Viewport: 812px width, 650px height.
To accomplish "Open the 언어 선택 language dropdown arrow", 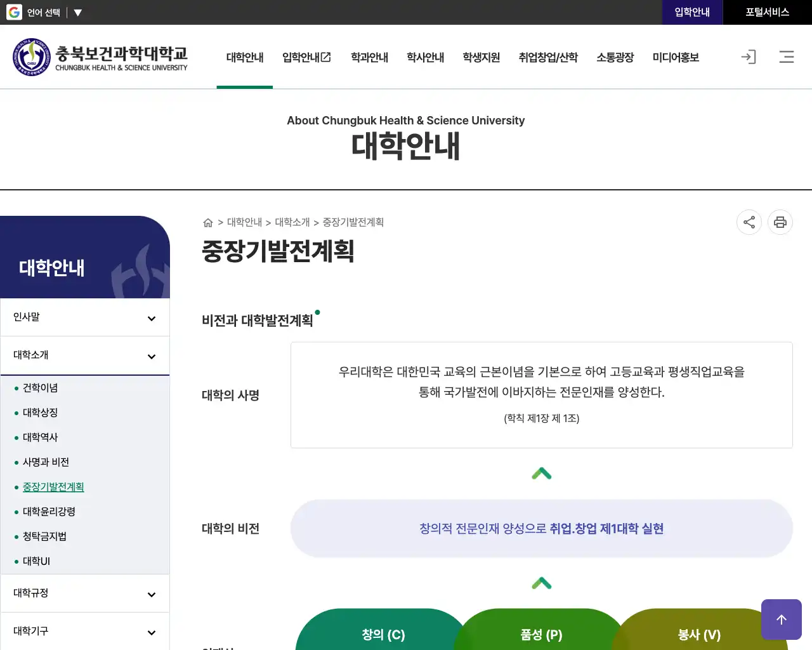I will click(78, 13).
